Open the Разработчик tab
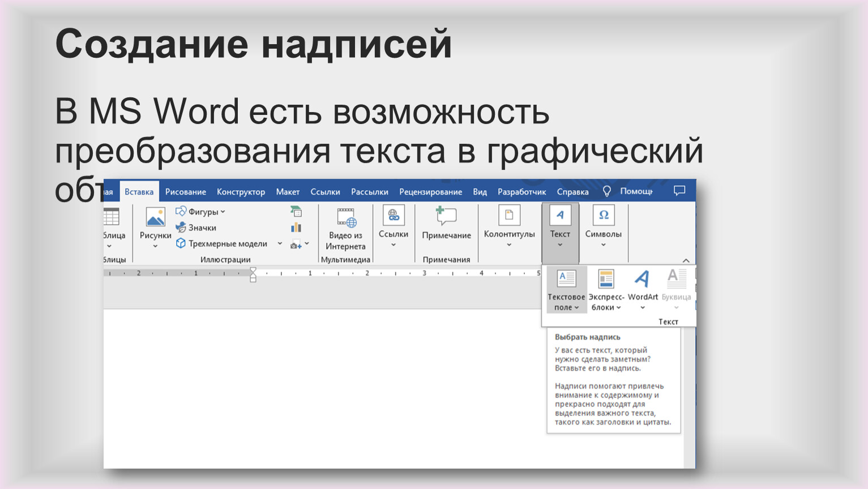868x489 pixels. (x=521, y=192)
